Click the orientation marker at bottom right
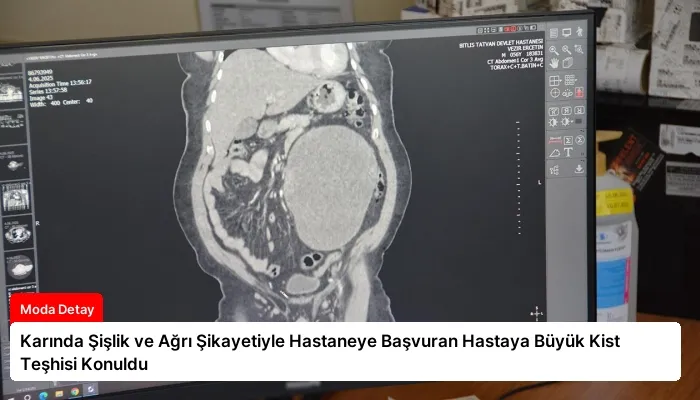 point(536,313)
